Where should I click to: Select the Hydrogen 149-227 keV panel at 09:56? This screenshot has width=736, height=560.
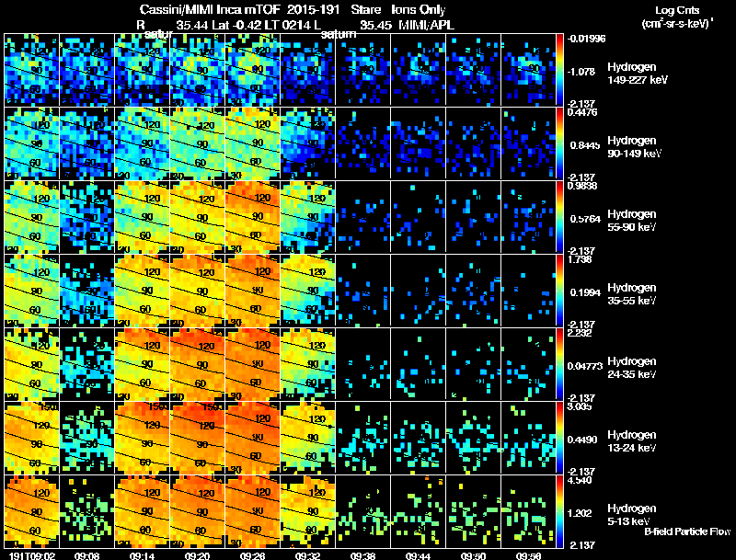pos(528,70)
